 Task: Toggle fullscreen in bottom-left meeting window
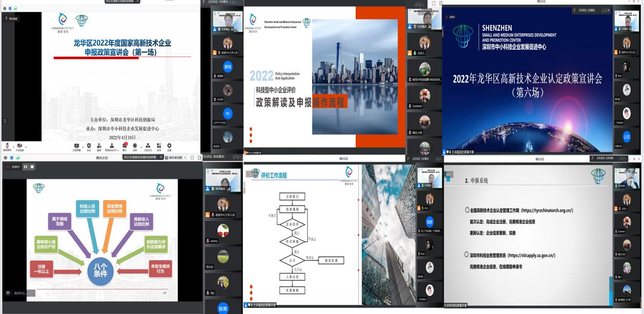[x=192, y=158]
